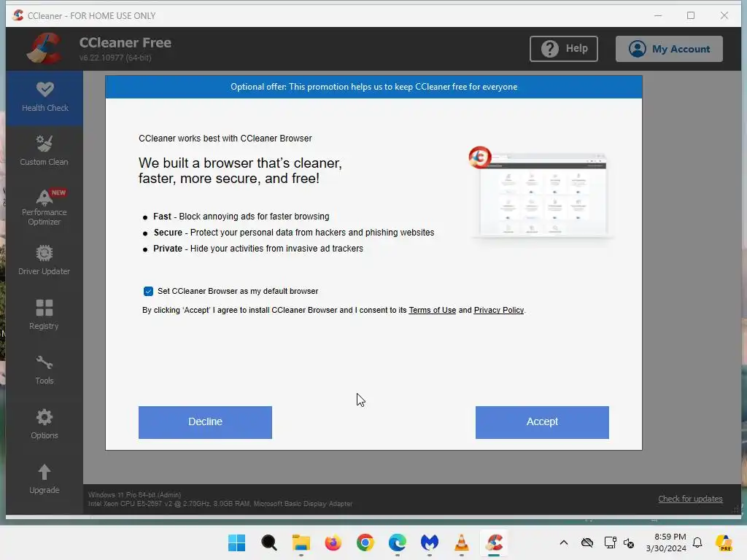Select the CCleaner taskbar icon
The image size is (747, 560).
click(494, 542)
